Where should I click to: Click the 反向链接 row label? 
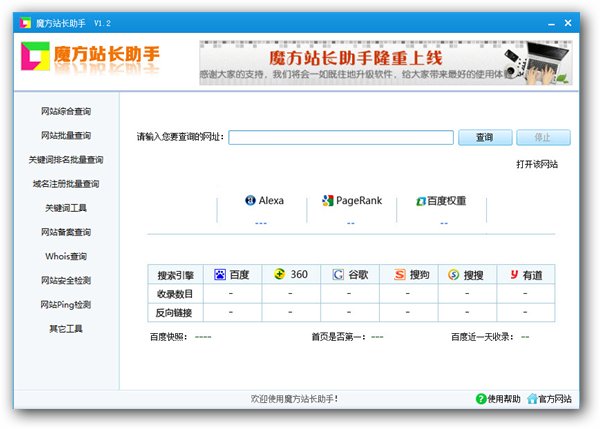[174, 313]
